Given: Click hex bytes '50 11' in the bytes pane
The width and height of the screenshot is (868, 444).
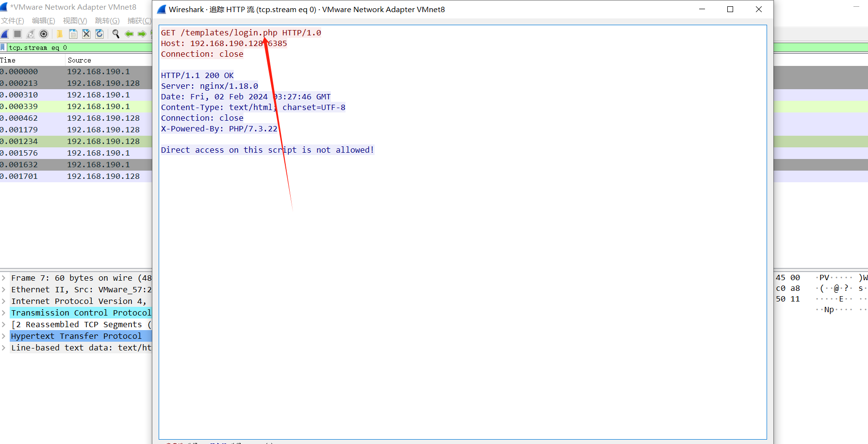Looking at the screenshot, I should [788, 299].
